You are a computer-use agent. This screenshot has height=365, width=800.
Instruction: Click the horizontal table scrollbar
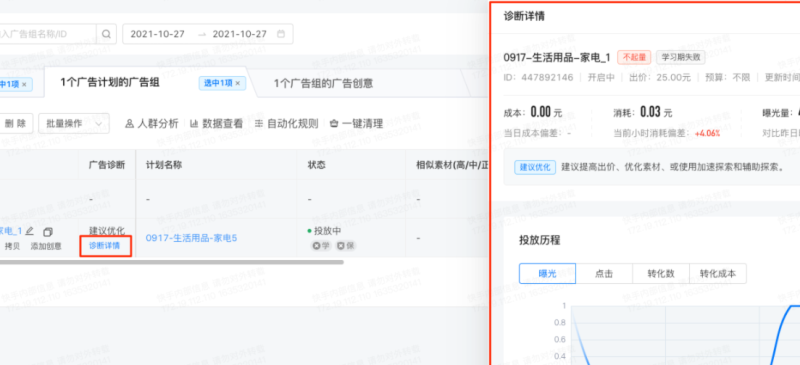(x=171, y=262)
